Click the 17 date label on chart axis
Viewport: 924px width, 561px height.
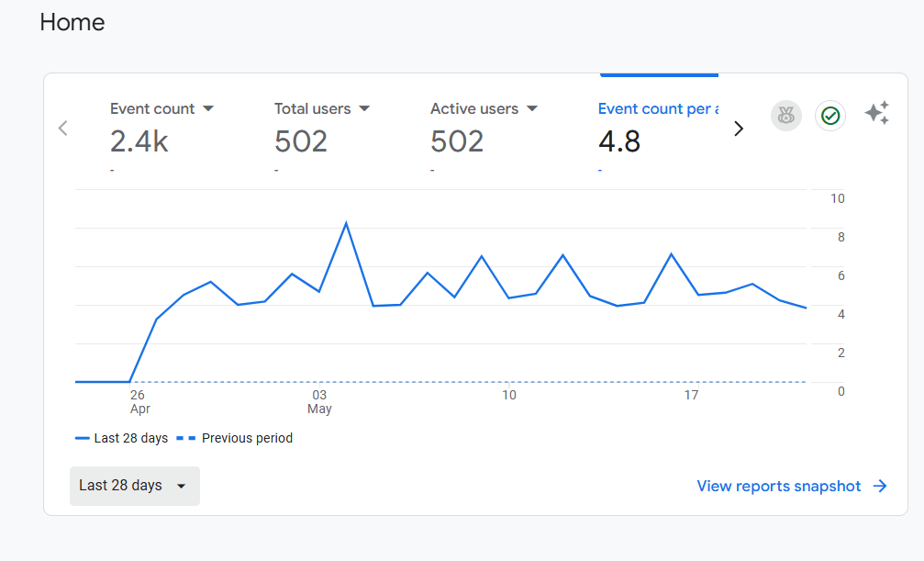691,395
